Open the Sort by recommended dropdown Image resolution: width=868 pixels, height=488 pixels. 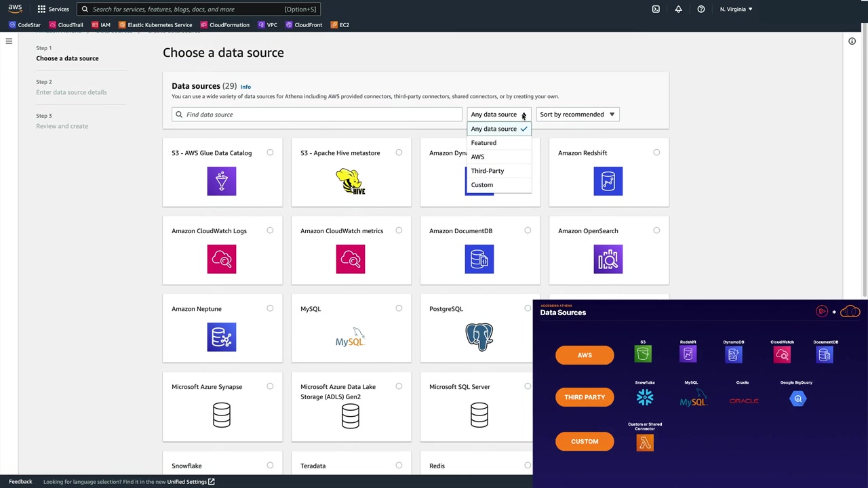click(x=577, y=115)
